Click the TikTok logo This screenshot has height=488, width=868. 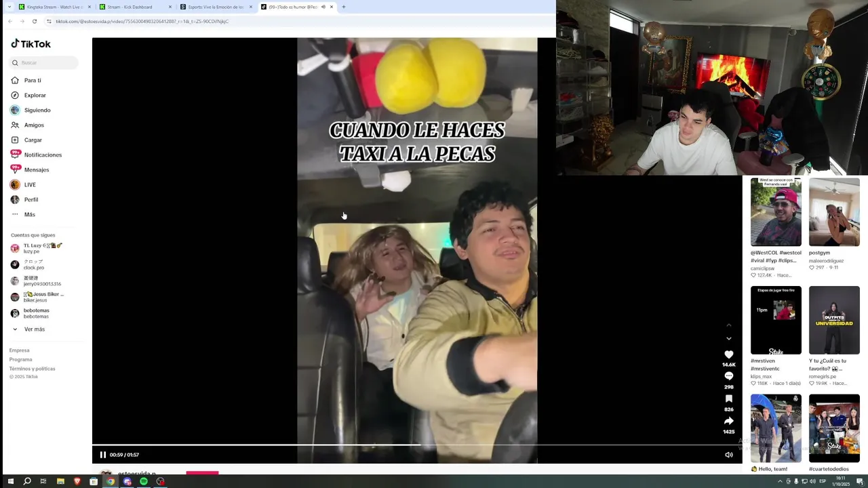tap(31, 44)
